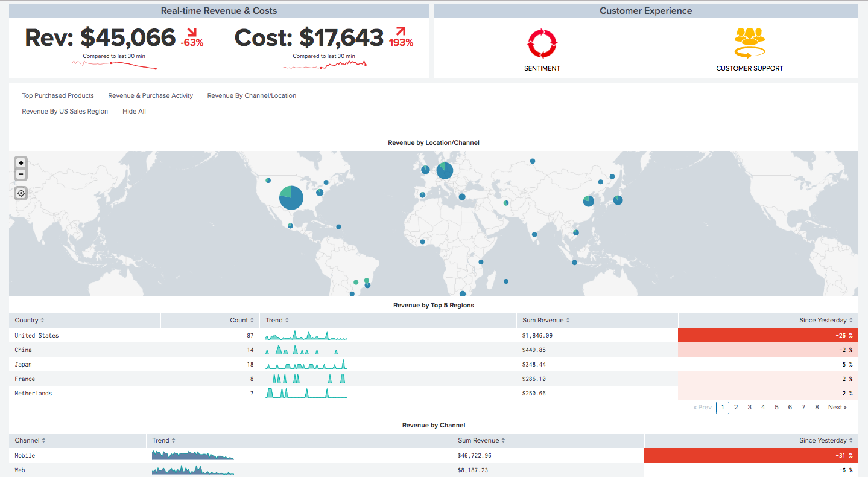Click the United States trend sparkline

pyautogui.click(x=306, y=335)
